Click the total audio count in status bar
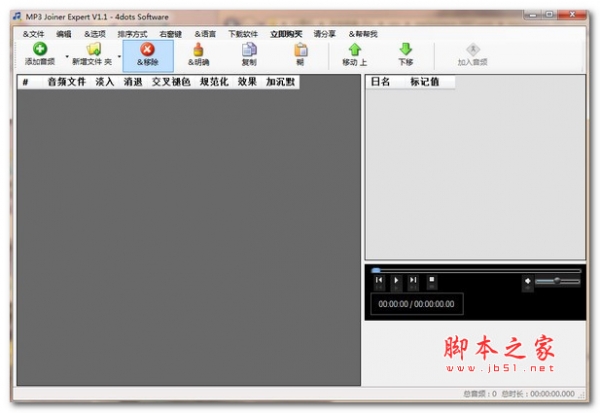 (480, 394)
